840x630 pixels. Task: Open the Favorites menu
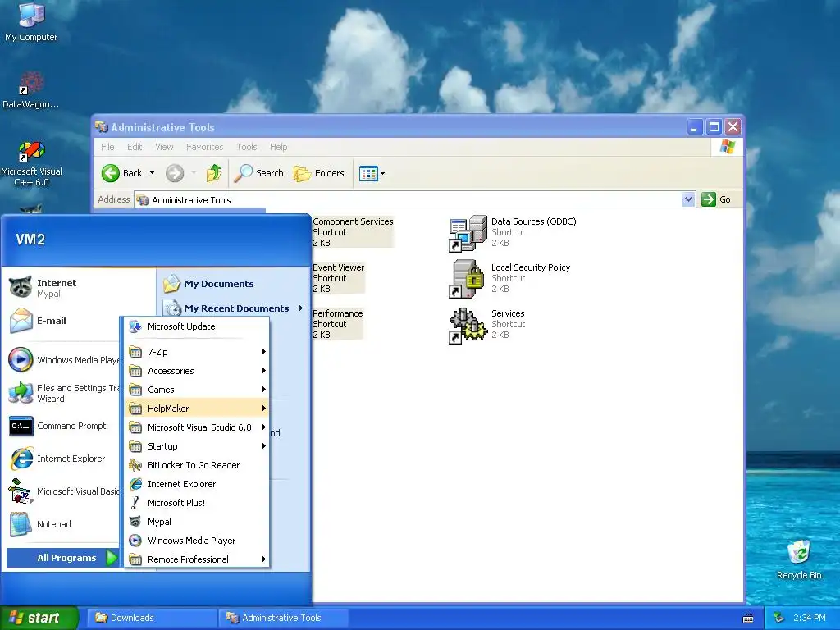point(204,147)
